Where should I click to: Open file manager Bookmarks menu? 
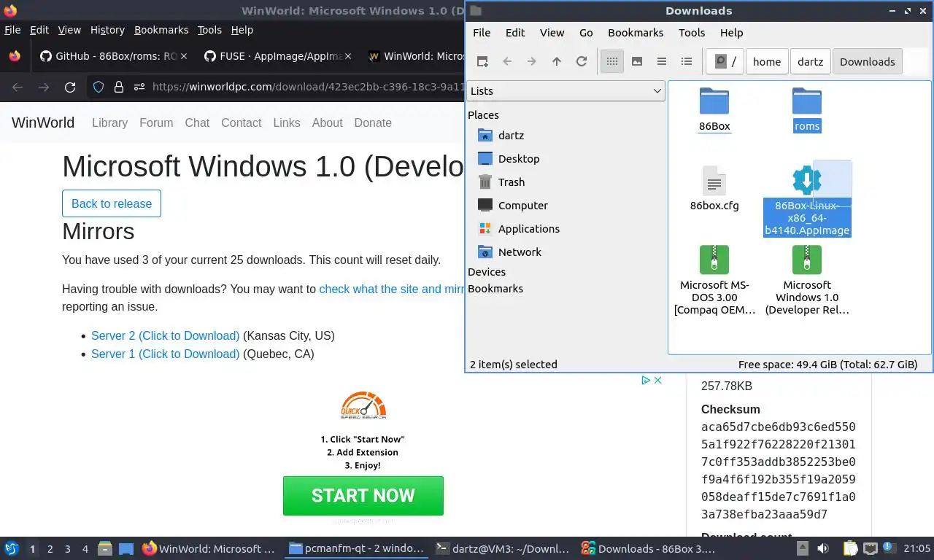636,33
